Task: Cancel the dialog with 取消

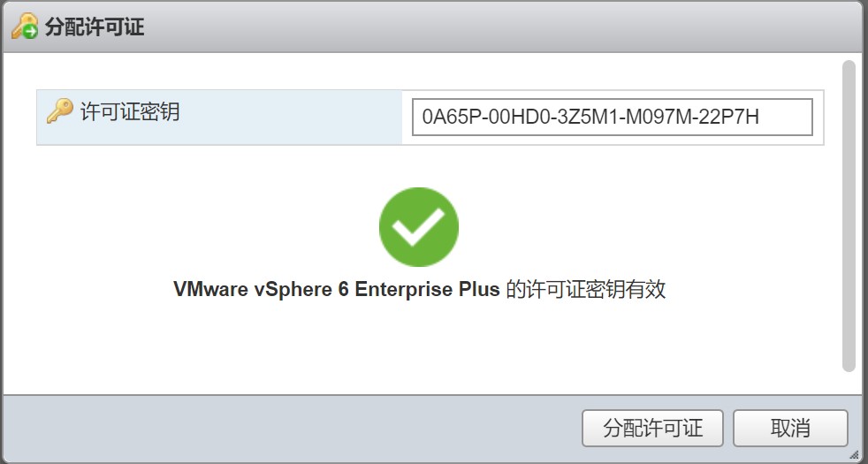Action: tap(790, 429)
